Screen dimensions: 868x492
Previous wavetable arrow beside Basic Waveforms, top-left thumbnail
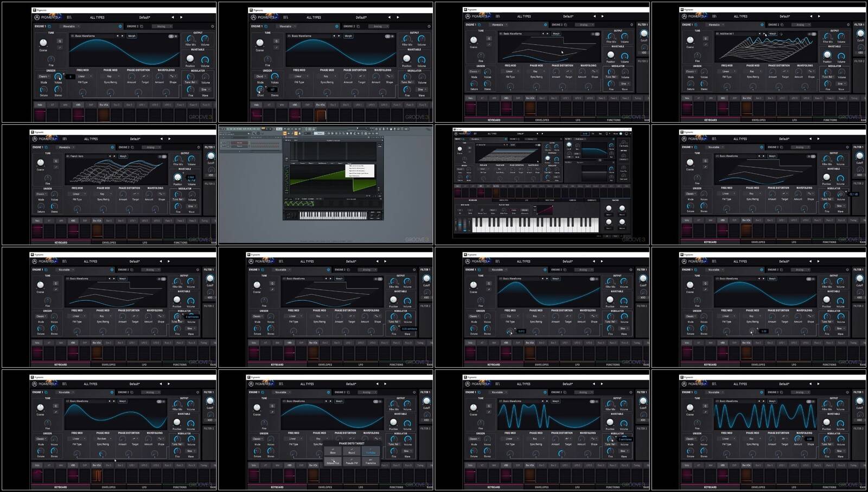pos(117,36)
